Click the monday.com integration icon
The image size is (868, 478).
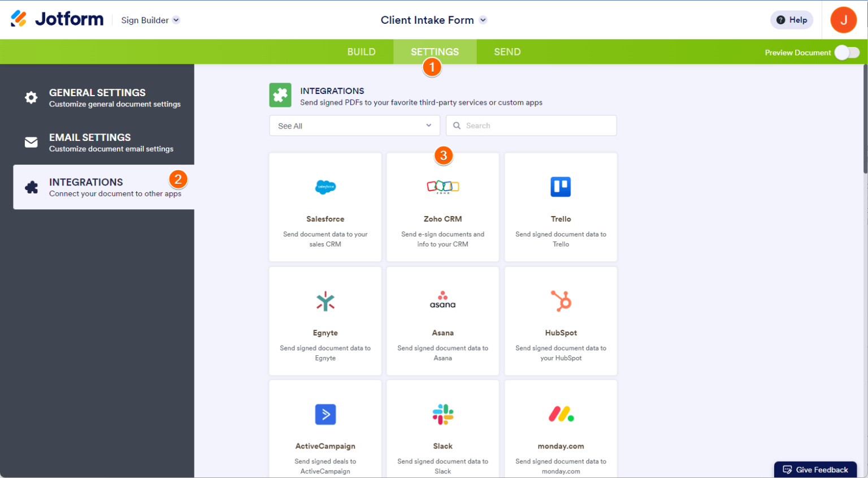(x=560, y=414)
